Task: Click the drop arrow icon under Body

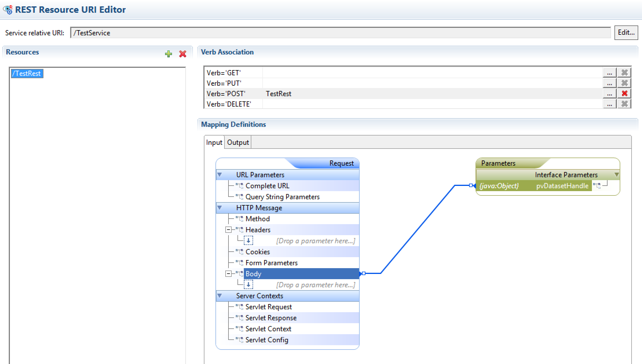Action: point(248,285)
